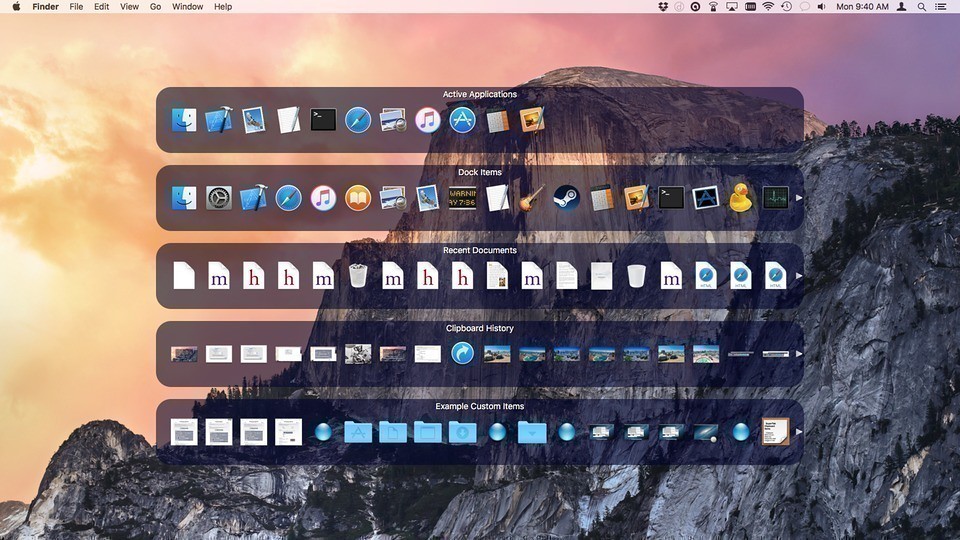Open the Documents folder in Example Custom Items

coord(392,432)
